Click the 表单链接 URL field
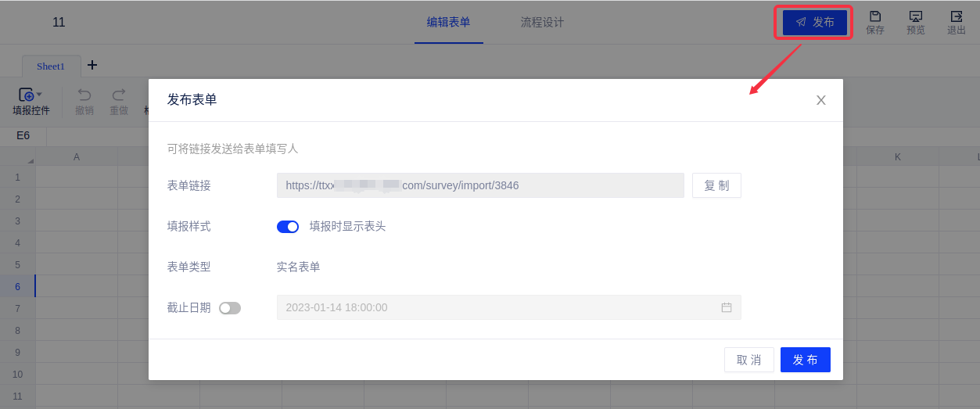The height and width of the screenshot is (409, 980). (x=480, y=185)
